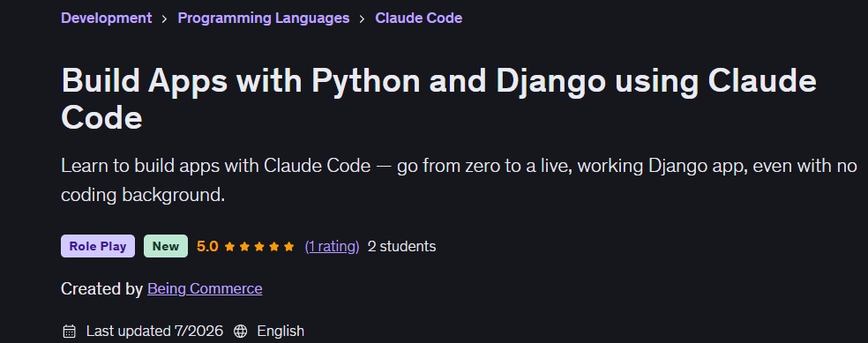Click the 'Created by' label

(101, 288)
